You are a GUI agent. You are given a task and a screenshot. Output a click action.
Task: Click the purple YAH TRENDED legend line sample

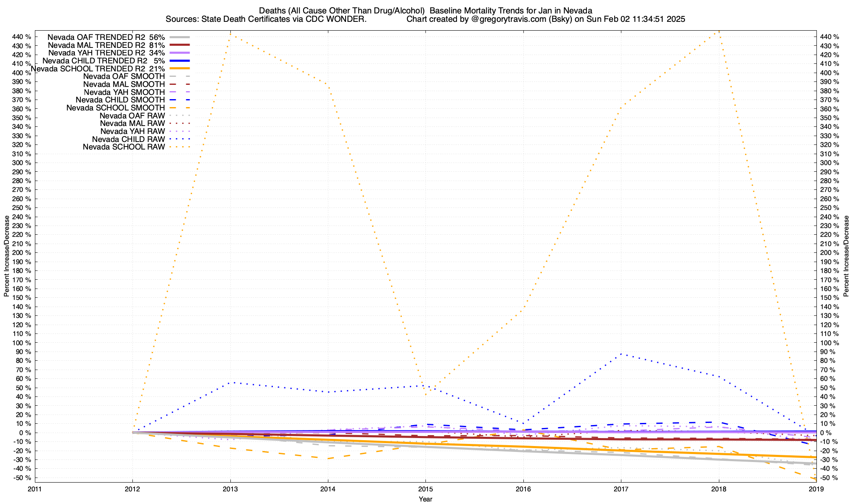[180, 53]
